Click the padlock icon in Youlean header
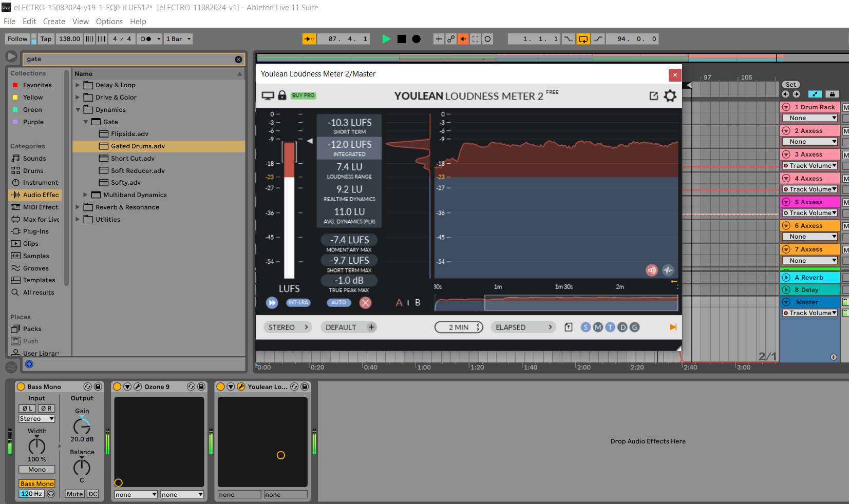This screenshot has width=849, height=504. pos(282,95)
